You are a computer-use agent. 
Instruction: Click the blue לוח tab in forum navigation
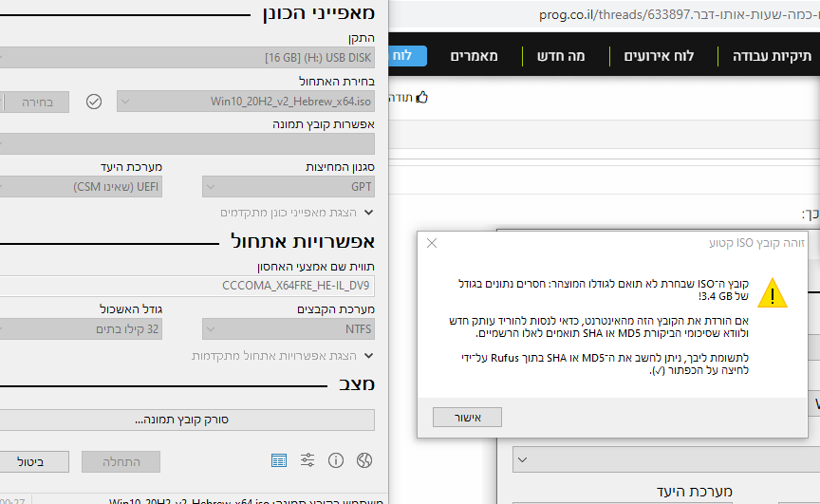[x=407, y=56]
